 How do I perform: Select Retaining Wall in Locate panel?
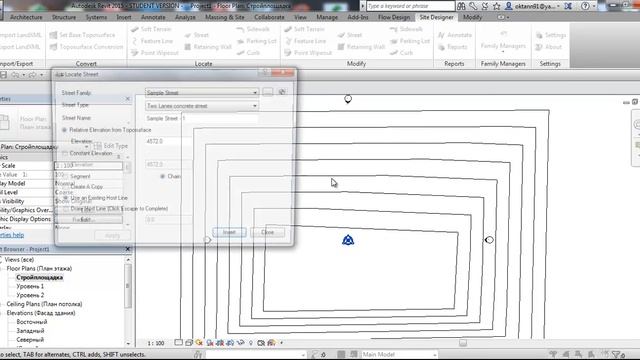tap(208, 47)
